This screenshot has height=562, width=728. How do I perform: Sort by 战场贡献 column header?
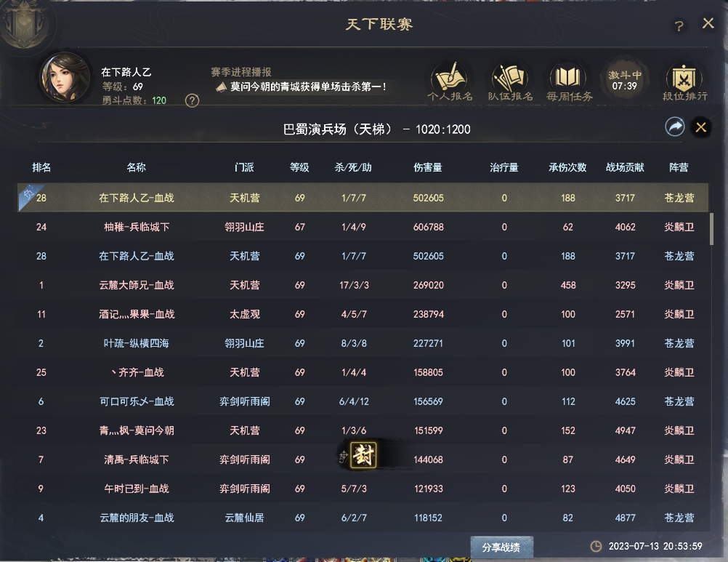point(625,167)
